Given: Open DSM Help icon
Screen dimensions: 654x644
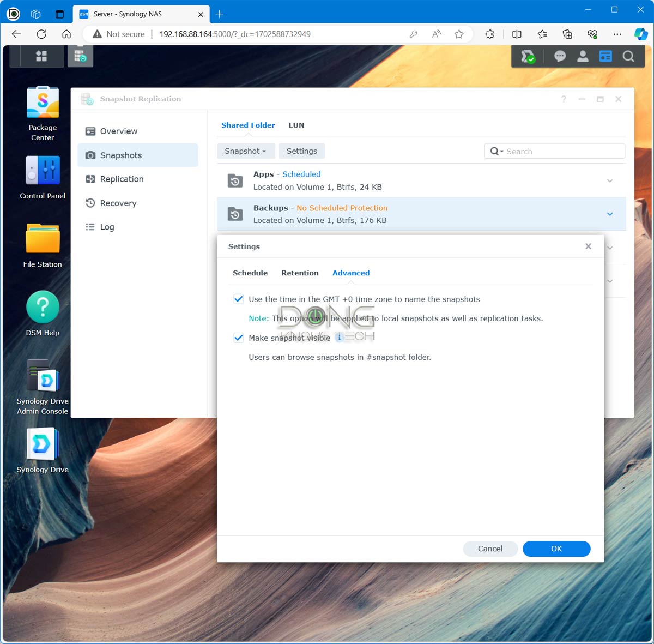Looking at the screenshot, I should (x=43, y=307).
